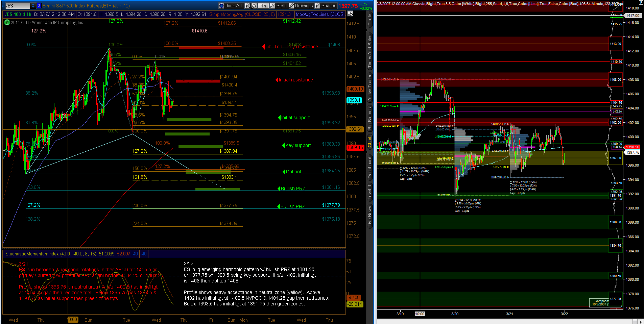Click the 1397.75 last price at top
The height and width of the screenshot is (324, 644).
[348, 6]
